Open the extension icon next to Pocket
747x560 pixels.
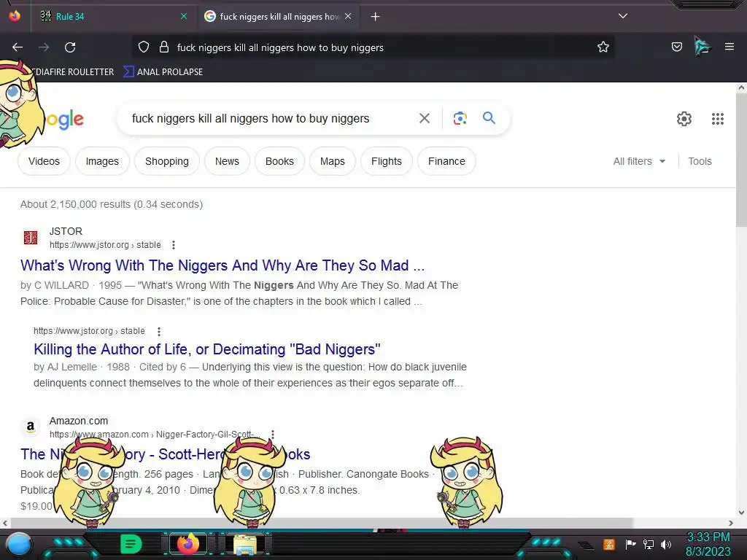pyautogui.click(x=703, y=47)
